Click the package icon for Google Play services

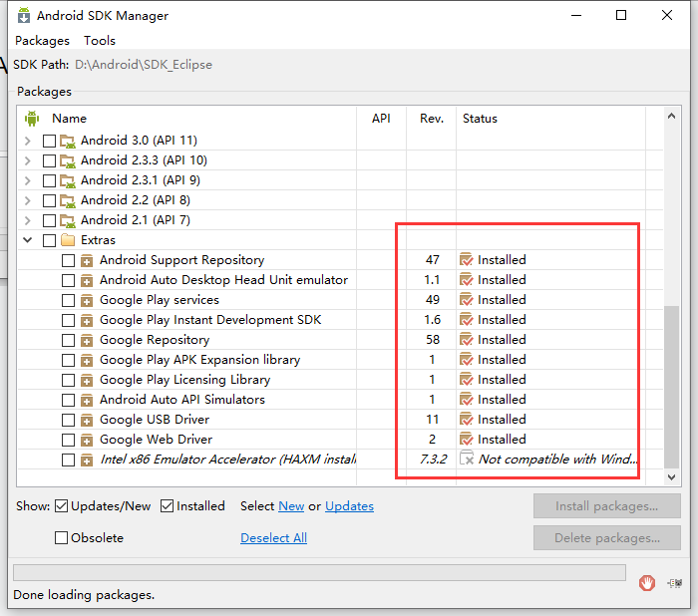(x=87, y=300)
